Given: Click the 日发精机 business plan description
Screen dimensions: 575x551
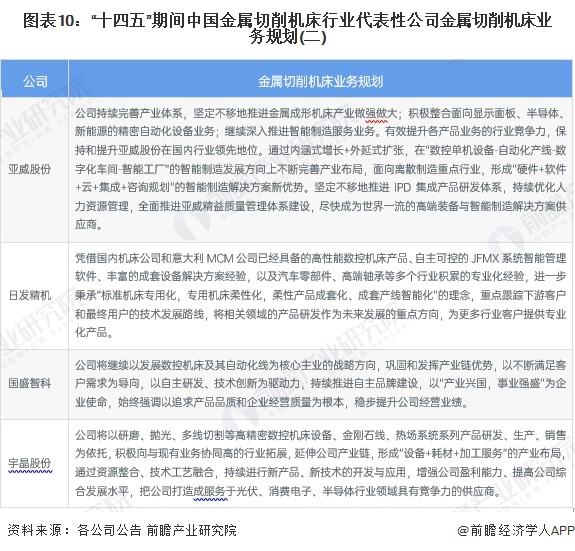Looking at the screenshot, I should click(x=321, y=295).
